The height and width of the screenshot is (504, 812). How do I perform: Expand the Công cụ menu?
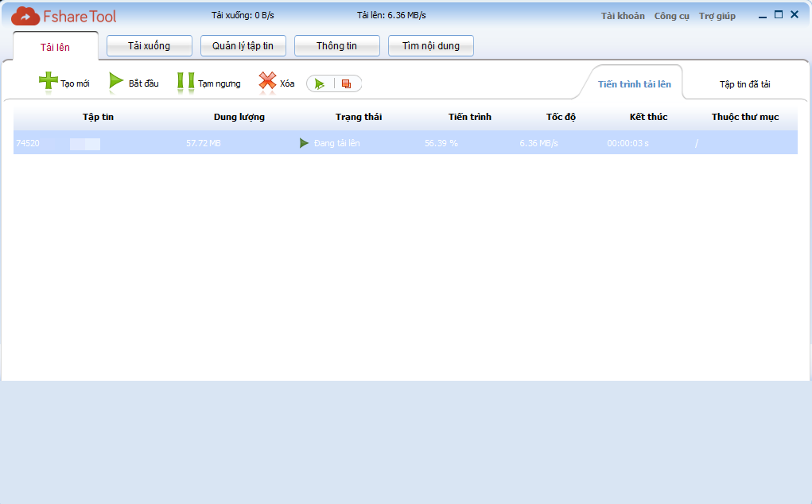(671, 16)
